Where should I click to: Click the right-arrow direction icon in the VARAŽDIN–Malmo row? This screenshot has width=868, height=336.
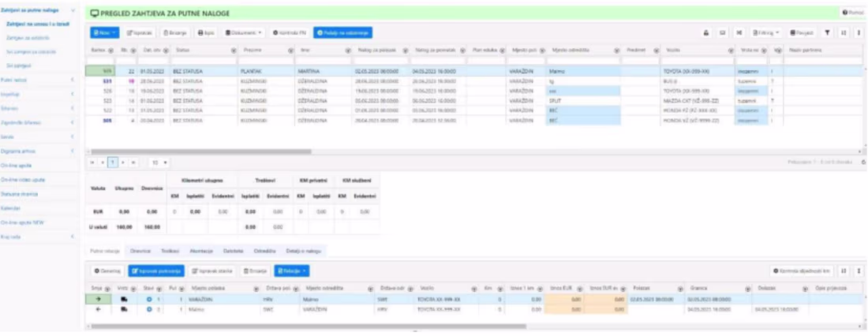pyautogui.click(x=97, y=299)
